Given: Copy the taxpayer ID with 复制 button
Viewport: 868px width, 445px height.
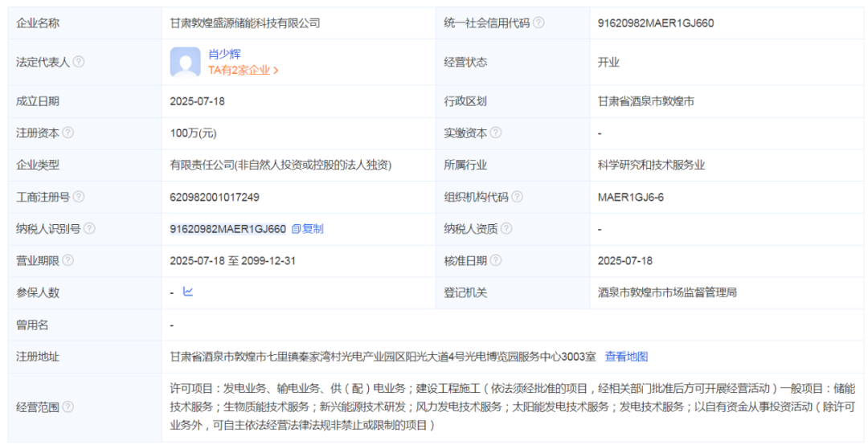Looking at the screenshot, I should [308, 229].
